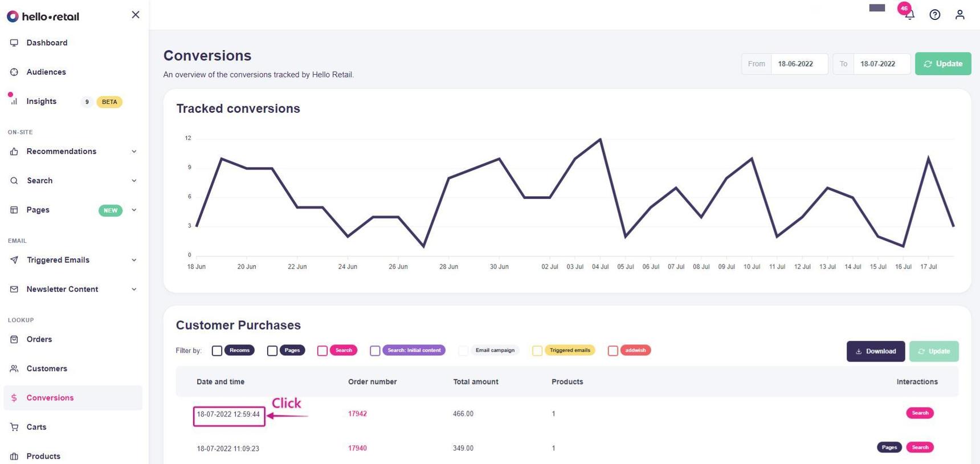Click the Carts shopping cart icon
The height and width of the screenshot is (464, 980).
(14, 427)
